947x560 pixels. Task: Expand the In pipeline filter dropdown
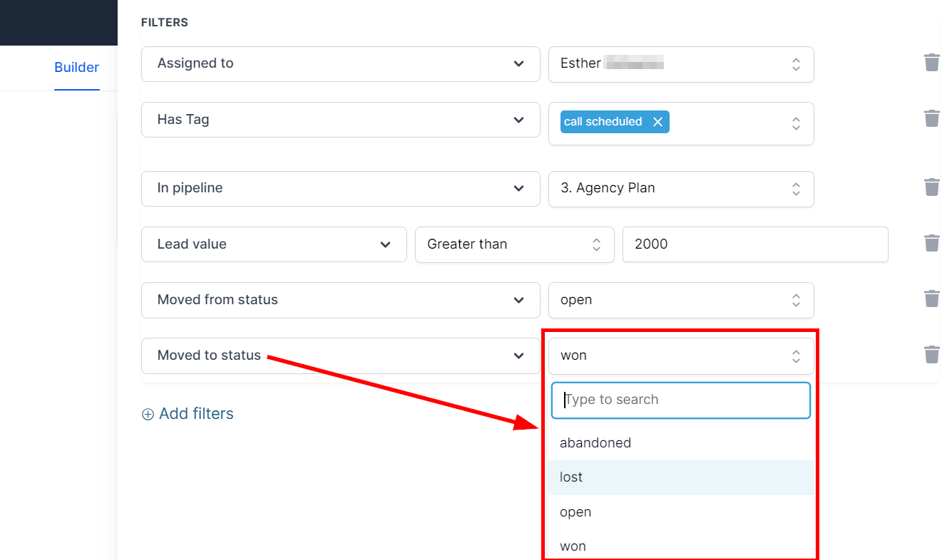(x=340, y=188)
